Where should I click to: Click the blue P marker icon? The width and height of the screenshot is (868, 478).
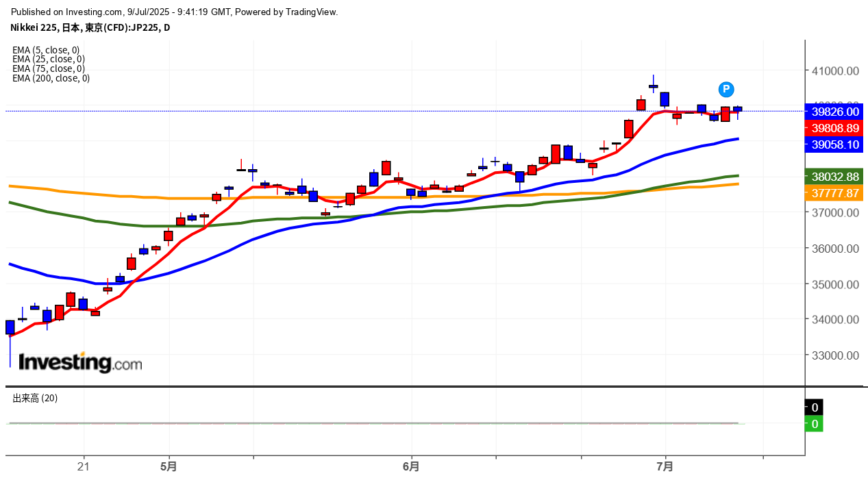(726, 89)
